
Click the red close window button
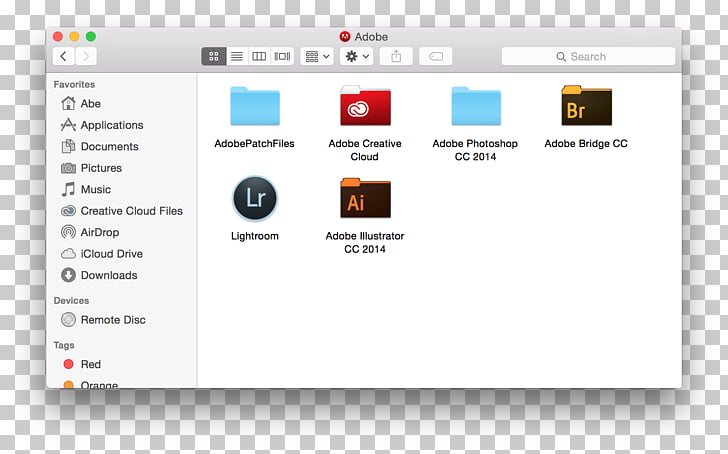click(58, 36)
